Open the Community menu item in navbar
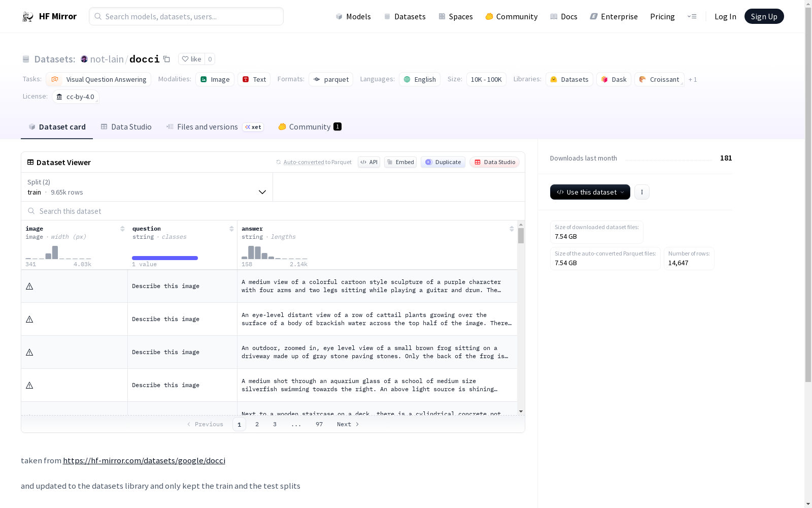The width and height of the screenshot is (812, 508). (512, 17)
